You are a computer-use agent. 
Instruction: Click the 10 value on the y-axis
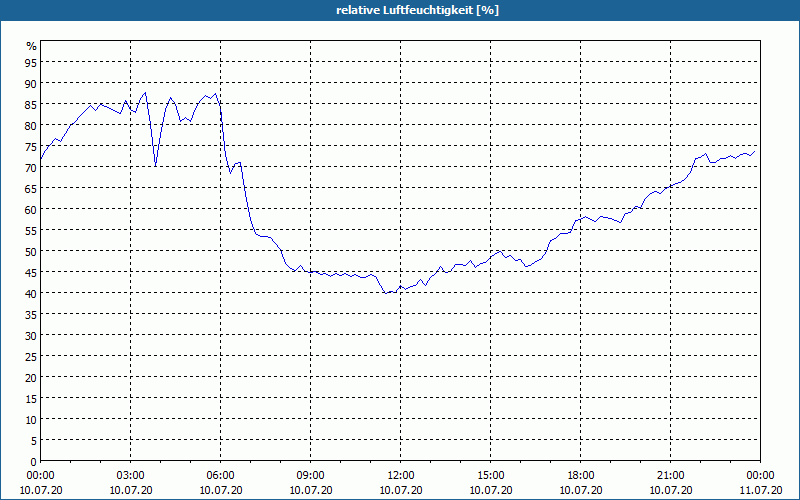[31, 420]
